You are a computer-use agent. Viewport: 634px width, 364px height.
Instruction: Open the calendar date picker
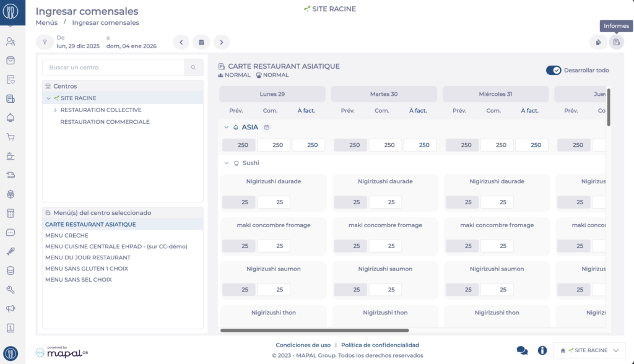[x=201, y=42]
